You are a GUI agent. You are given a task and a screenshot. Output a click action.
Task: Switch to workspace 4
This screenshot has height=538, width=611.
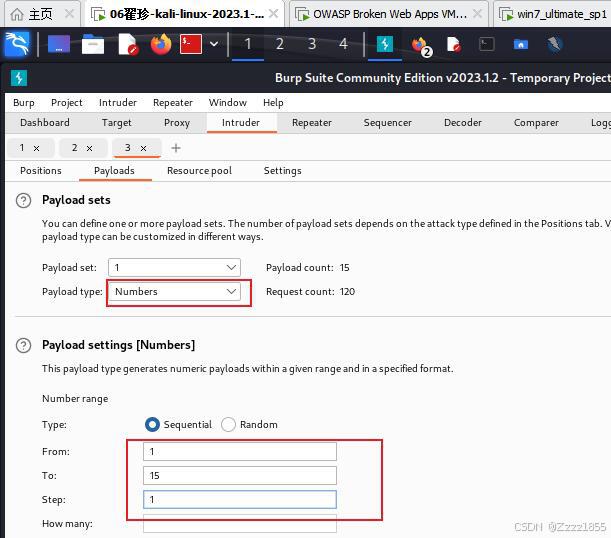[x=343, y=44]
